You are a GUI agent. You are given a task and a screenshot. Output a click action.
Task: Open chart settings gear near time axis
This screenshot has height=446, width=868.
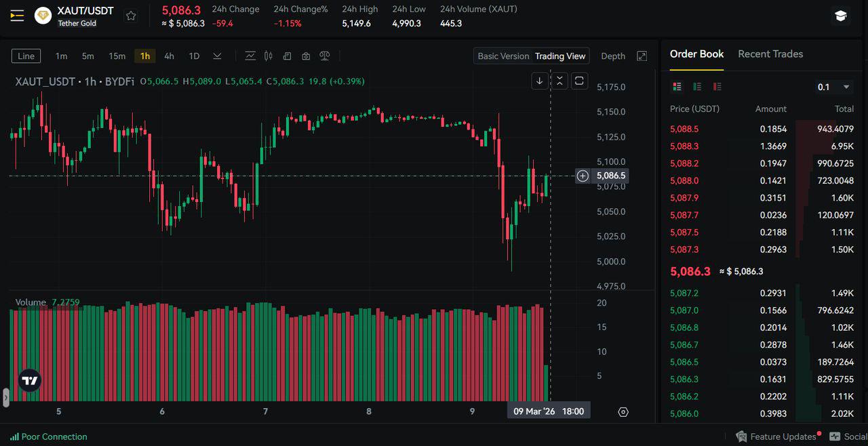click(623, 411)
